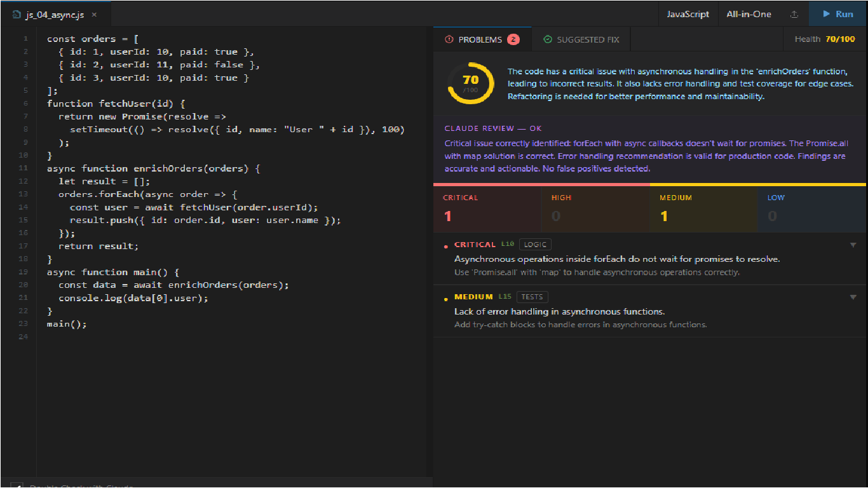Click code line 'const orders = ['

[93, 39]
